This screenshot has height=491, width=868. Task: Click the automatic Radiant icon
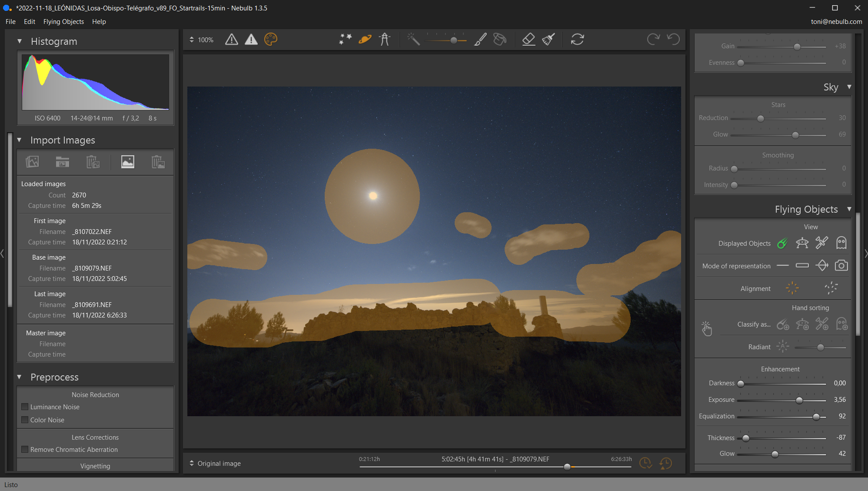pos(783,347)
